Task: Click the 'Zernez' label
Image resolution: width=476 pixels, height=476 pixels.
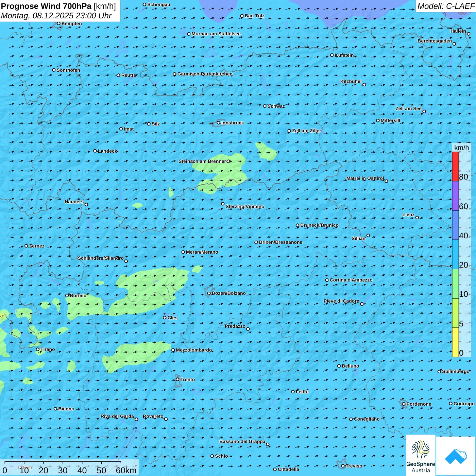Action: [x=37, y=246]
